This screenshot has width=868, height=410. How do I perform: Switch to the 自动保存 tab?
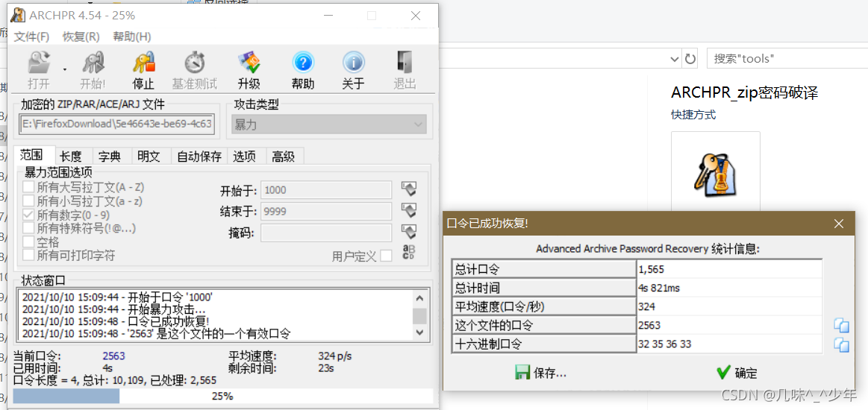pyautogui.click(x=199, y=157)
